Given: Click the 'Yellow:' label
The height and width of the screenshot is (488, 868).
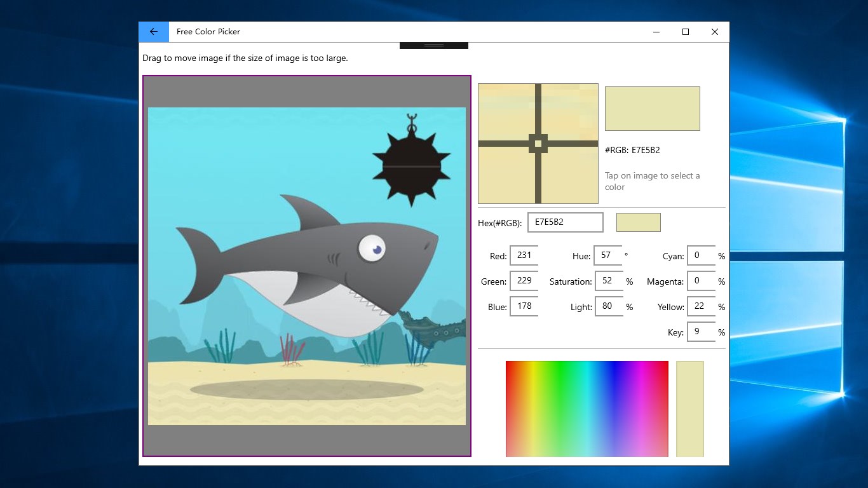Looking at the screenshot, I should 671,308.
